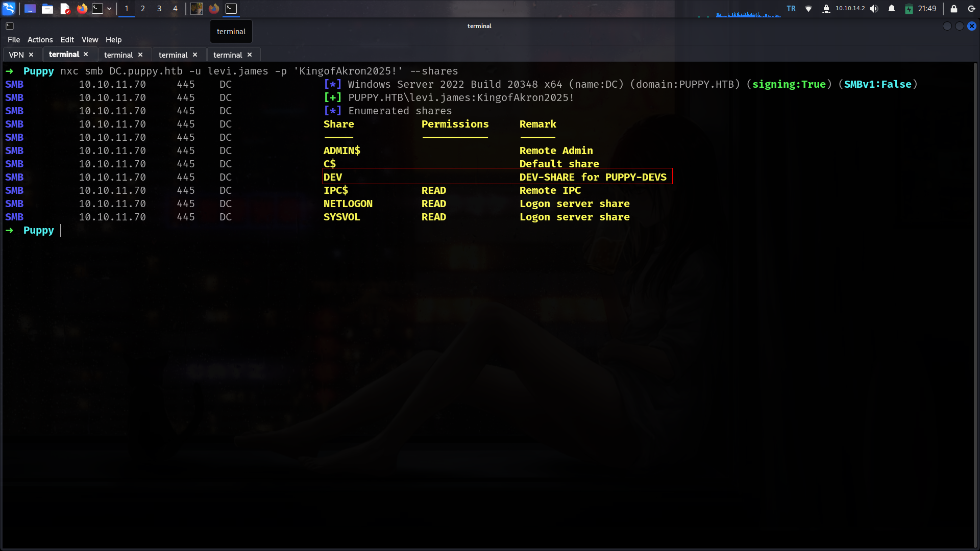
Task: Open the battery power indicator
Action: click(909, 9)
